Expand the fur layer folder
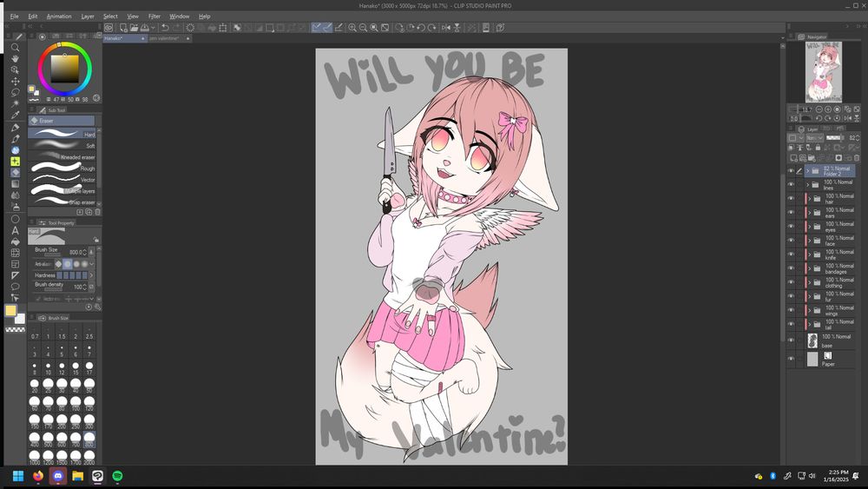868x489 pixels. pos(809,296)
